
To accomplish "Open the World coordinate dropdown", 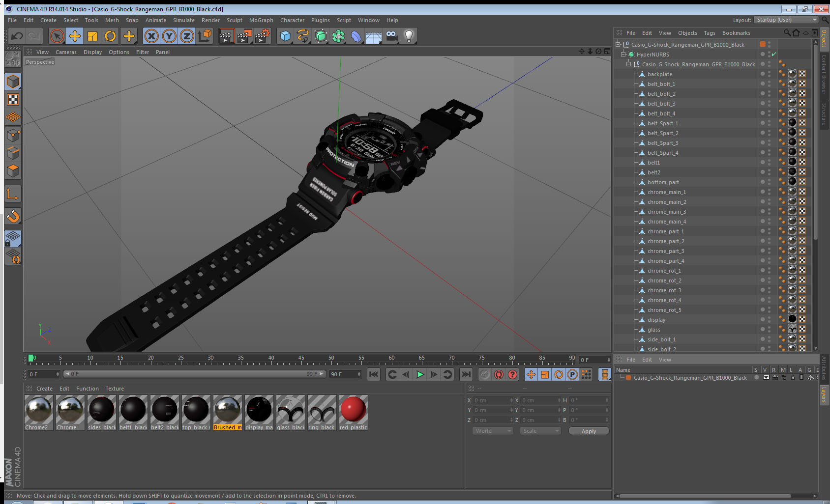I will coord(493,431).
